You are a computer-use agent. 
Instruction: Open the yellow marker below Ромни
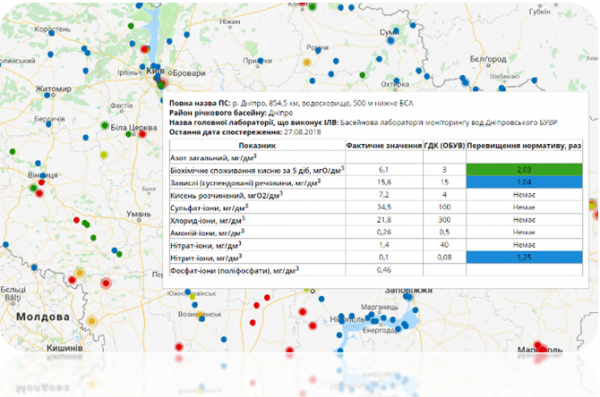pos(307,62)
